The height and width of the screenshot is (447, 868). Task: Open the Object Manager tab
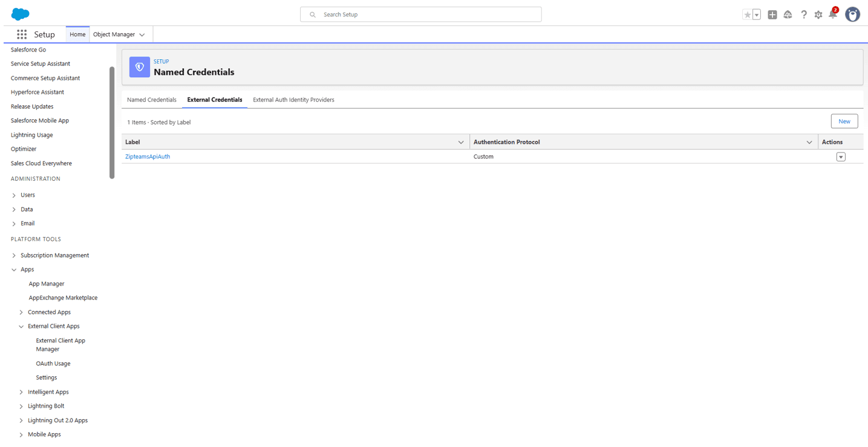[114, 34]
